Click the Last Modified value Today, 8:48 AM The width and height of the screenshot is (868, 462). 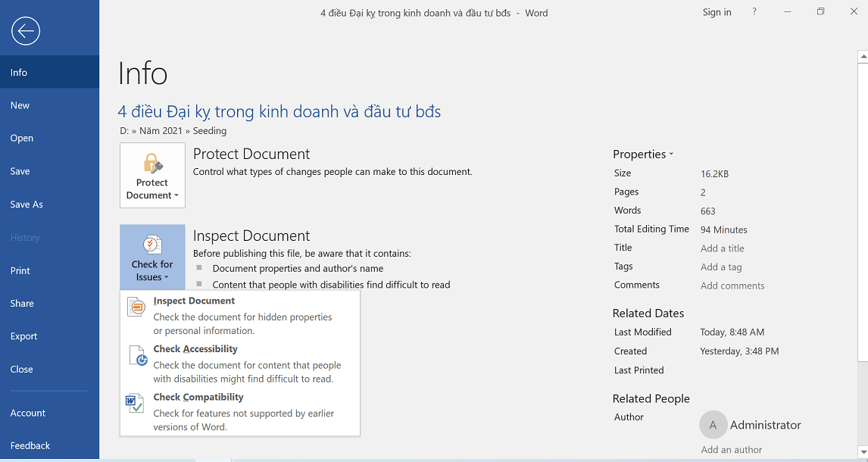(732, 332)
